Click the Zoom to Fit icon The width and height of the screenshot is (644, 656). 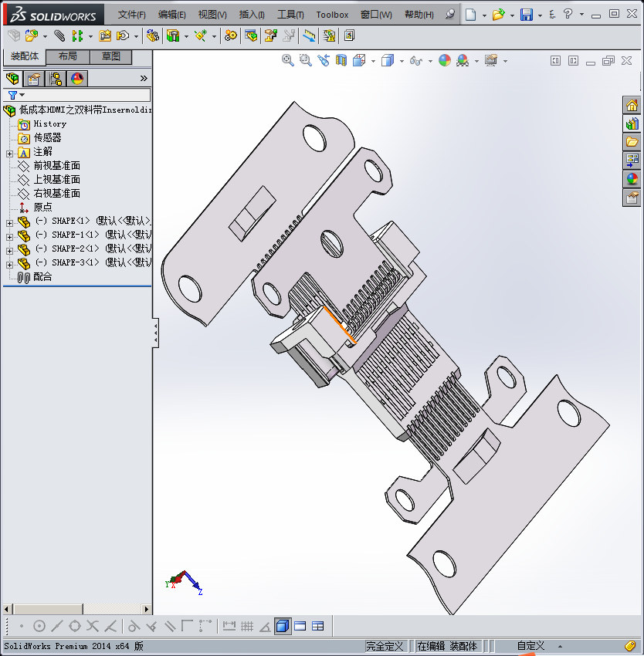click(287, 61)
